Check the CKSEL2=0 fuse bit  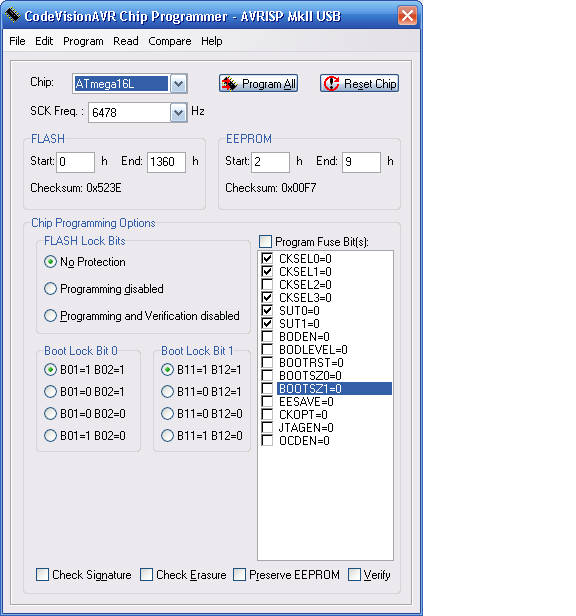[267, 284]
